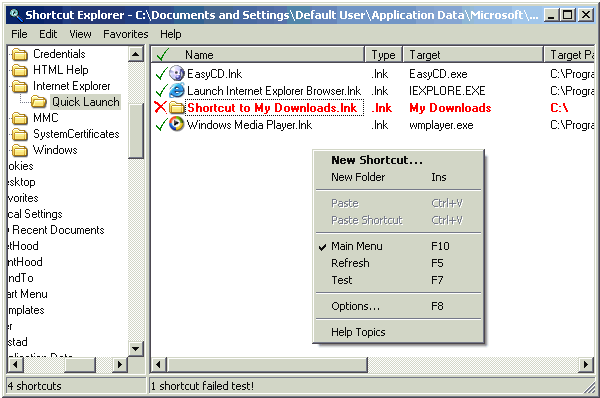Click the tree scroll down arrow
Viewport: 600px width, 398px height.
tap(136, 348)
